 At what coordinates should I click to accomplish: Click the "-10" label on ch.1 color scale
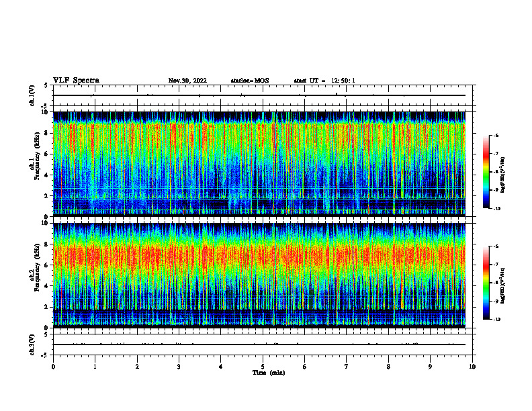[x=497, y=208]
